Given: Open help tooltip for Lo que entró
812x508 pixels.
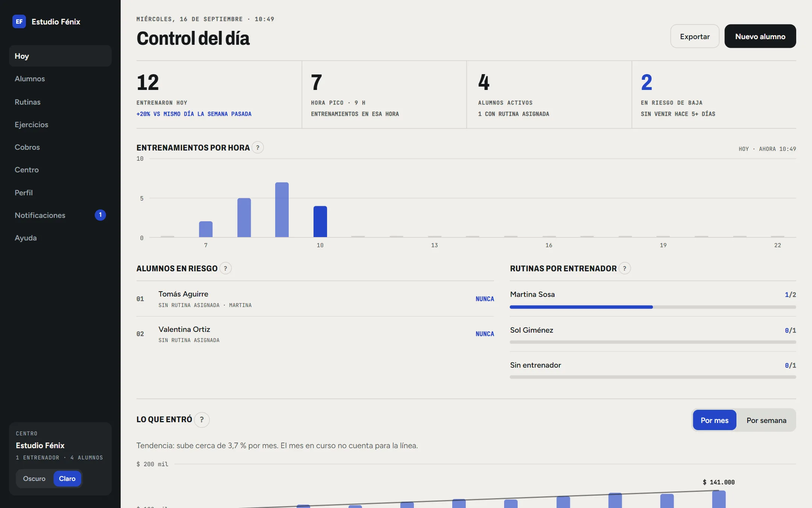Looking at the screenshot, I should point(202,420).
